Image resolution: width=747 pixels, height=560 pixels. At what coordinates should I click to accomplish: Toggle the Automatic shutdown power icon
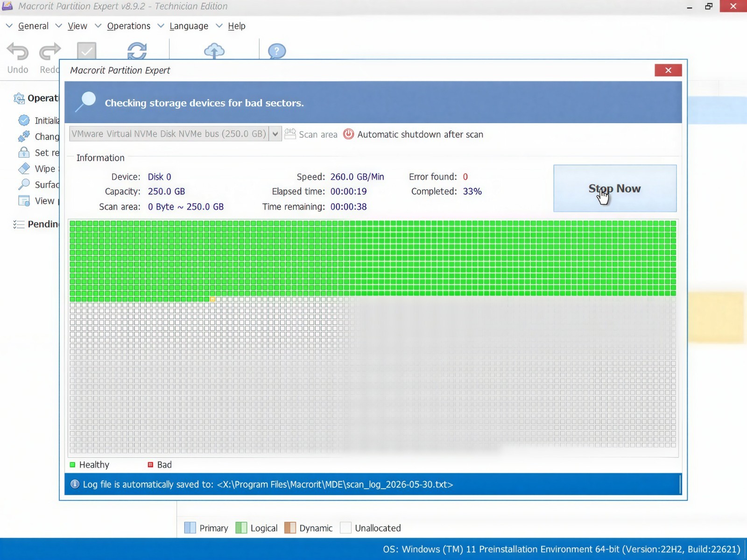pos(348,134)
